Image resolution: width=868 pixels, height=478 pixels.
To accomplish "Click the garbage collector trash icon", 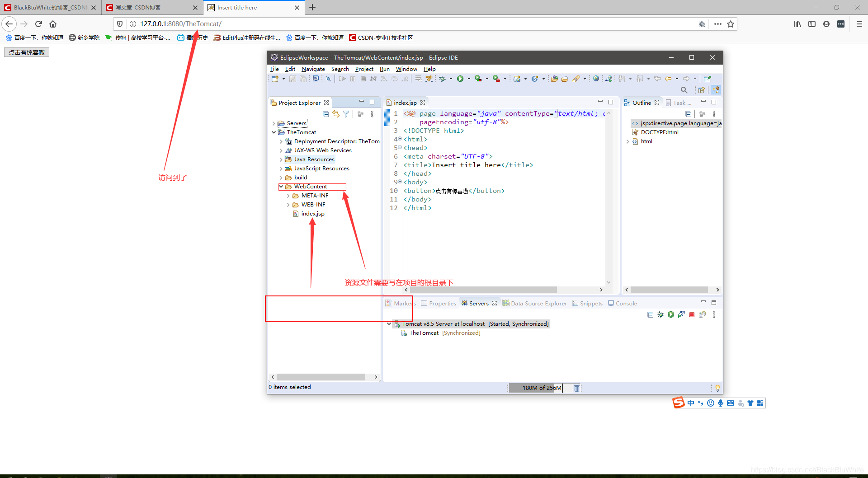I will pos(577,388).
